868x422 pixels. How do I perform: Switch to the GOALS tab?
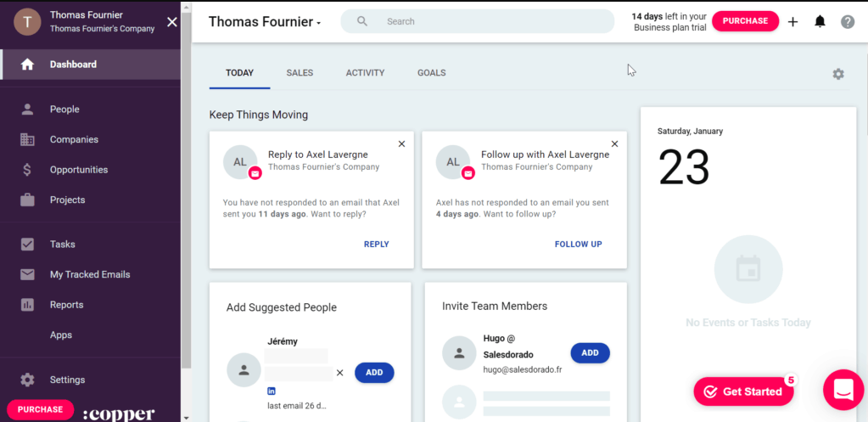click(x=432, y=72)
